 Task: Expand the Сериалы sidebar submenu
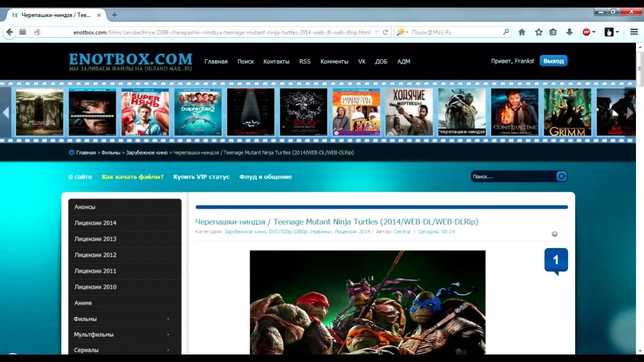[x=168, y=350]
